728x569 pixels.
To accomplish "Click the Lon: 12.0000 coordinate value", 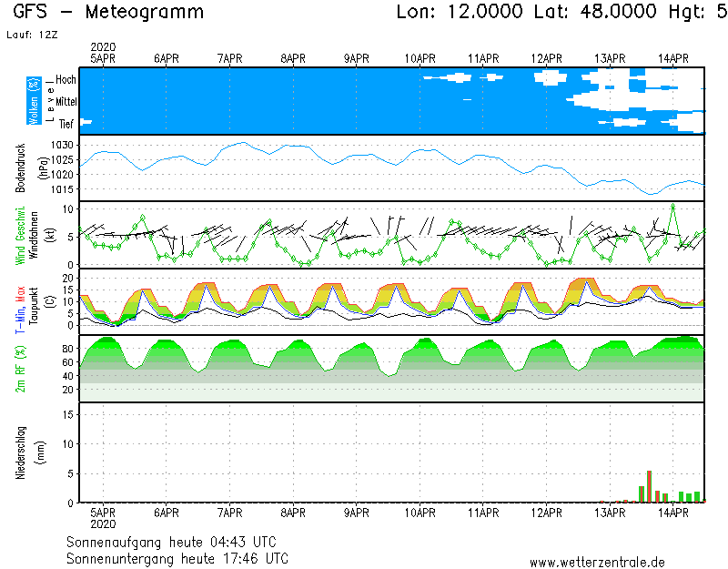I will tap(460, 13).
